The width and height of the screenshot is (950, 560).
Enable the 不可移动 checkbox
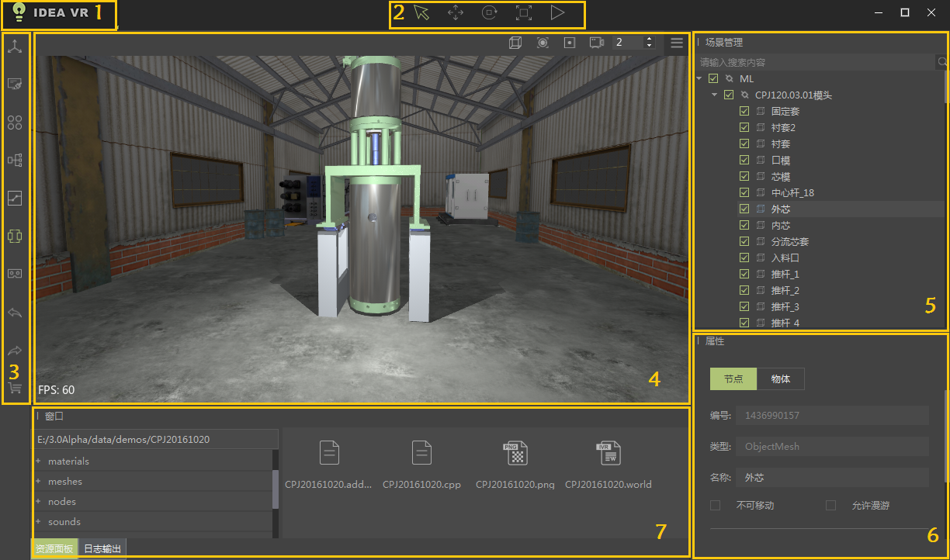(x=716, y=505)
